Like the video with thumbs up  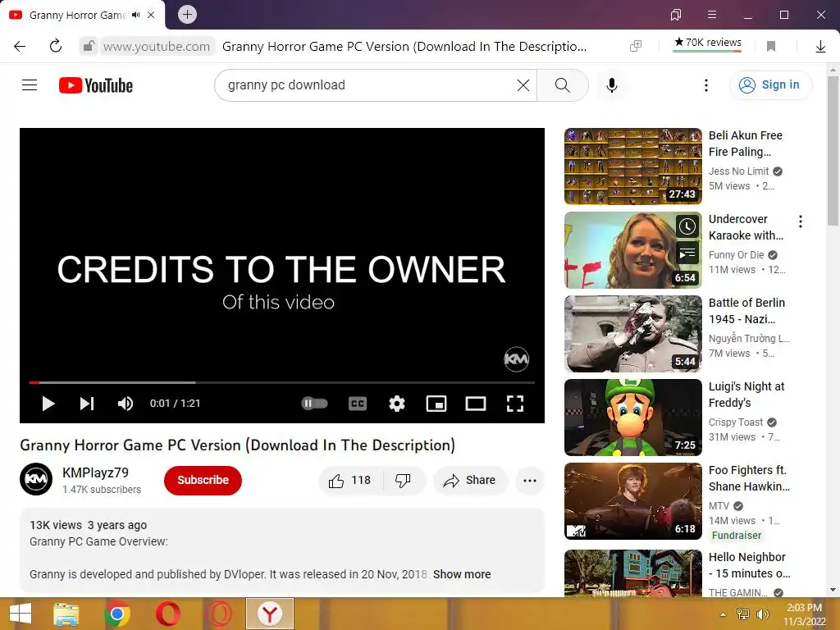pos(350,481)
